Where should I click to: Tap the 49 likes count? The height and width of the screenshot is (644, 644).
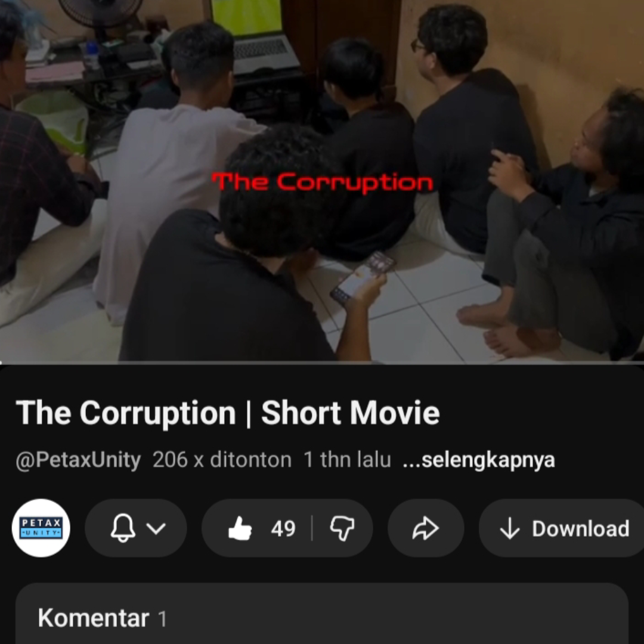tap(283, 528)
